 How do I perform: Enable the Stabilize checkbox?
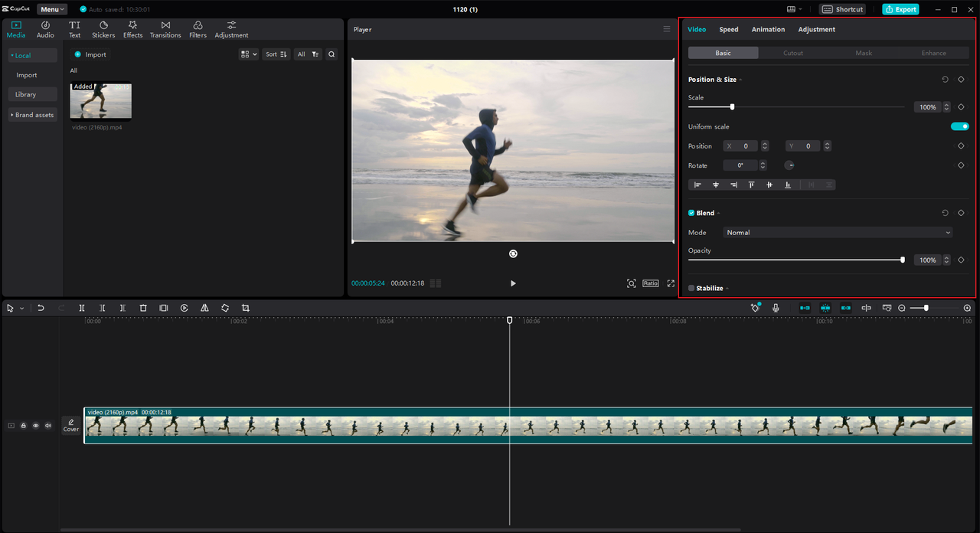point(691,289)
